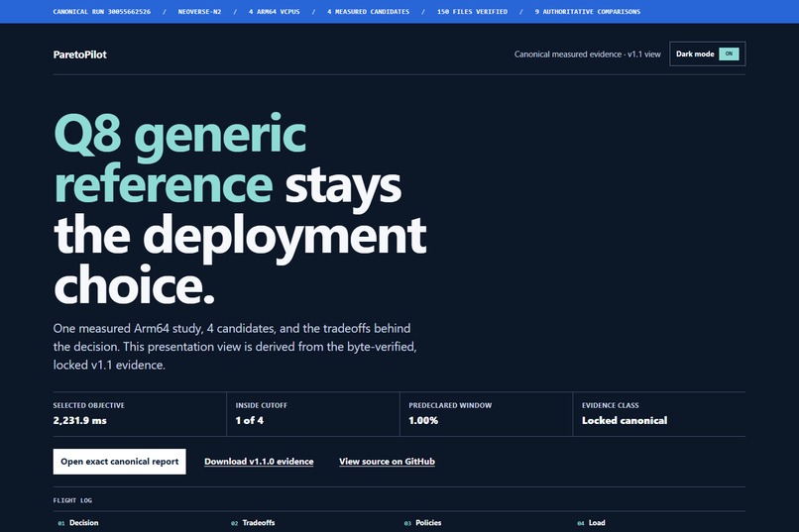This screenshot has width=799, height=532.
Task: Jump to 01 Decision section
Action: [x=78, y=523]
